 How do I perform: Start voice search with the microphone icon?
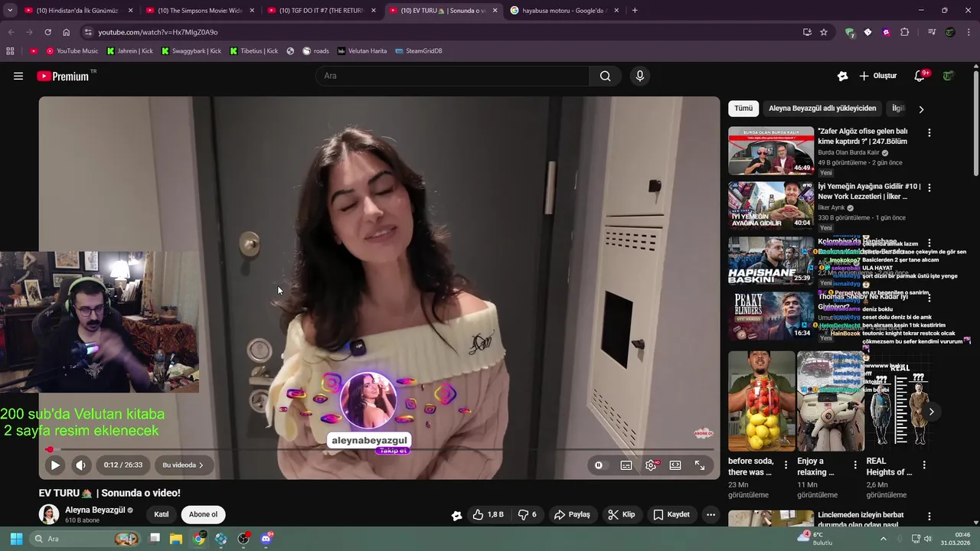tap(640, 76)
